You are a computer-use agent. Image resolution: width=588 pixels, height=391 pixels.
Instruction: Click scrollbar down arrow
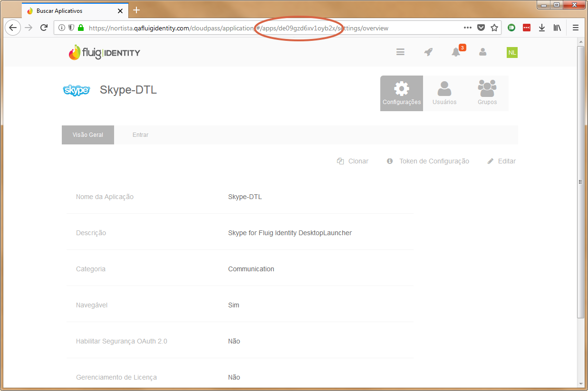[x=580, y=383]
